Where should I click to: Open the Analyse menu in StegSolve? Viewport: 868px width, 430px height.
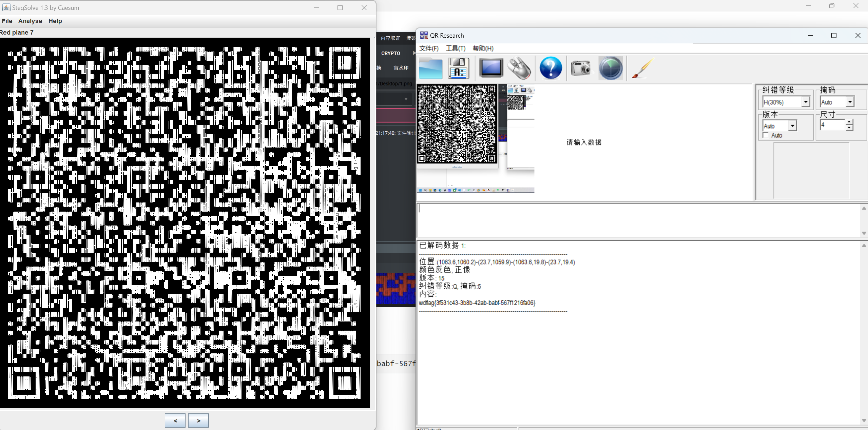coord(30,21)
